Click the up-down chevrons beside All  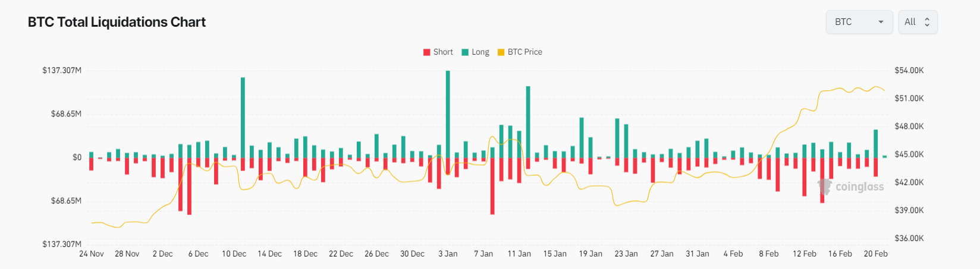pyautogui.click(x=927, y=22)
